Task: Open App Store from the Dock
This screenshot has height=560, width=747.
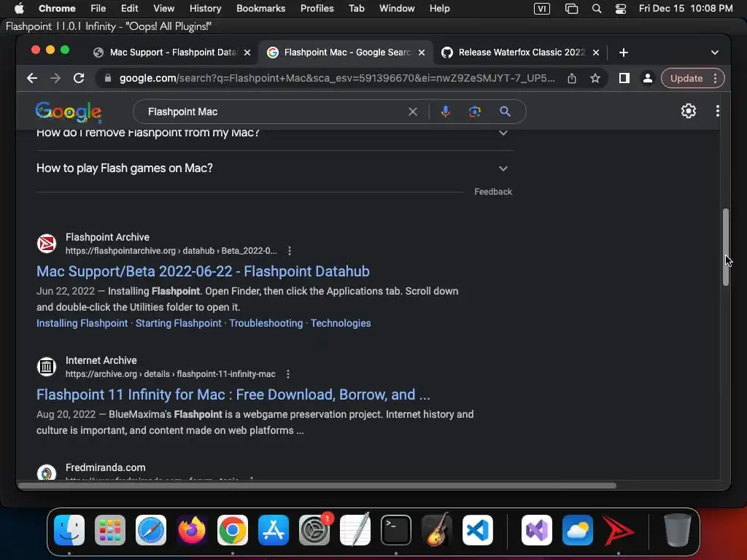Action: [x=274, y=530]
